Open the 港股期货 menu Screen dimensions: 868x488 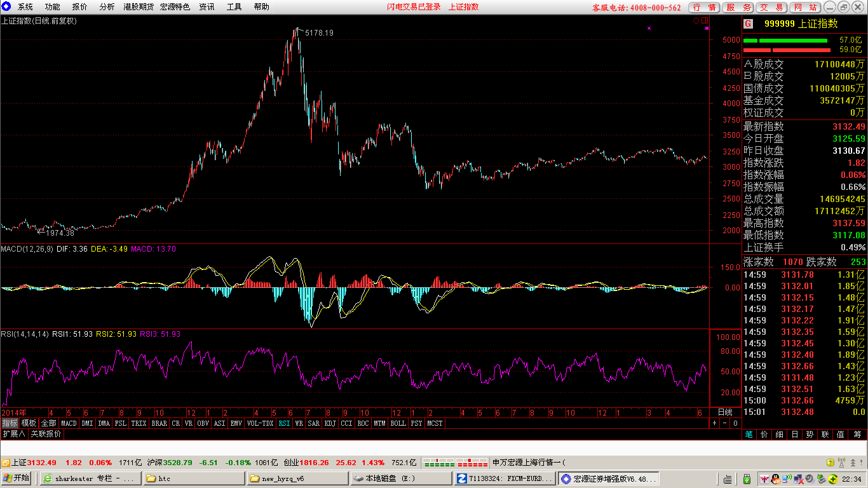pos(139,7)
